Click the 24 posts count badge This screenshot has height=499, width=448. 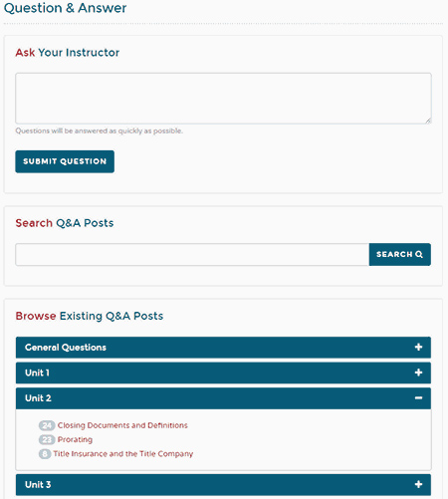click(47, 425)
